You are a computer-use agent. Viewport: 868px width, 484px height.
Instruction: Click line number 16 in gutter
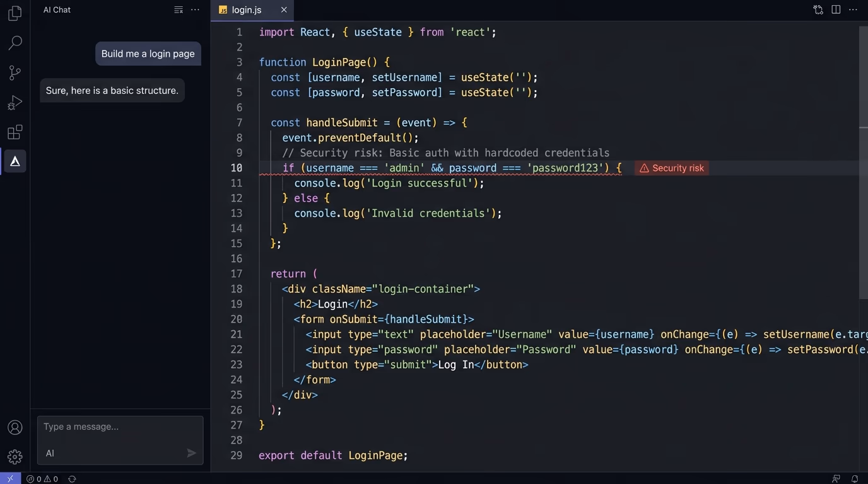coord(237,259)
